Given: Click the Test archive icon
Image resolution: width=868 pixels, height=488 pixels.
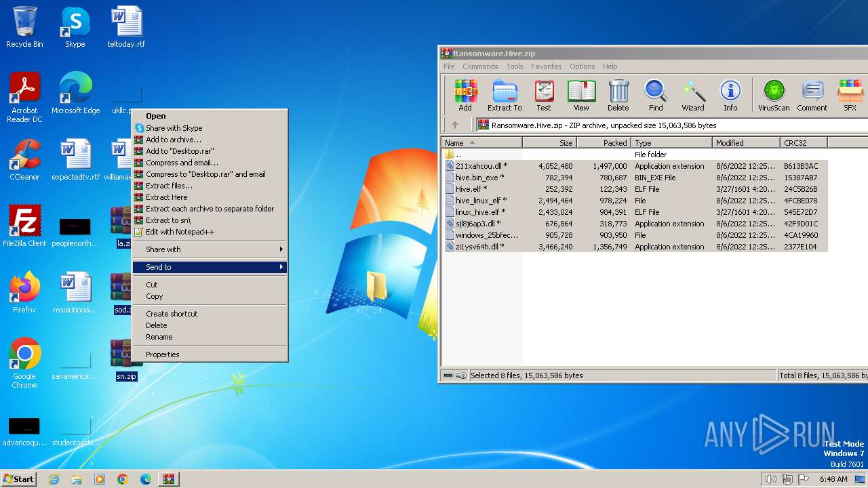Looking at the screenshot, I should [x=544, y=96].
